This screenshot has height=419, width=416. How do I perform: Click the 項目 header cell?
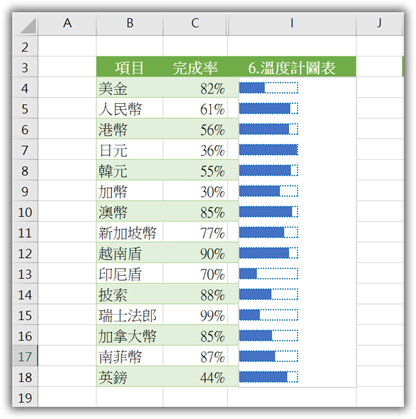[x=130, y=67]
